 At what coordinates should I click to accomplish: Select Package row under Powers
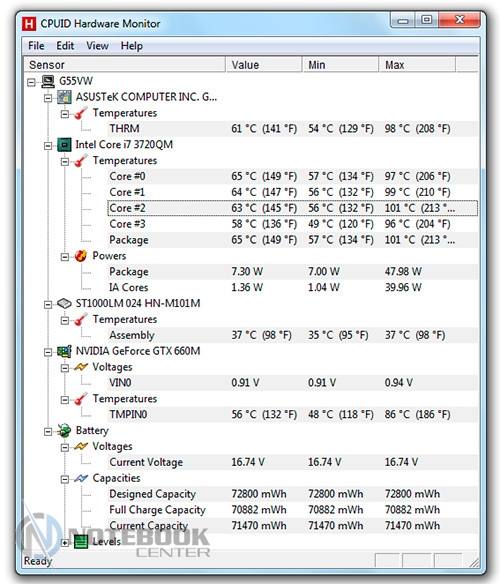point(292,272)
